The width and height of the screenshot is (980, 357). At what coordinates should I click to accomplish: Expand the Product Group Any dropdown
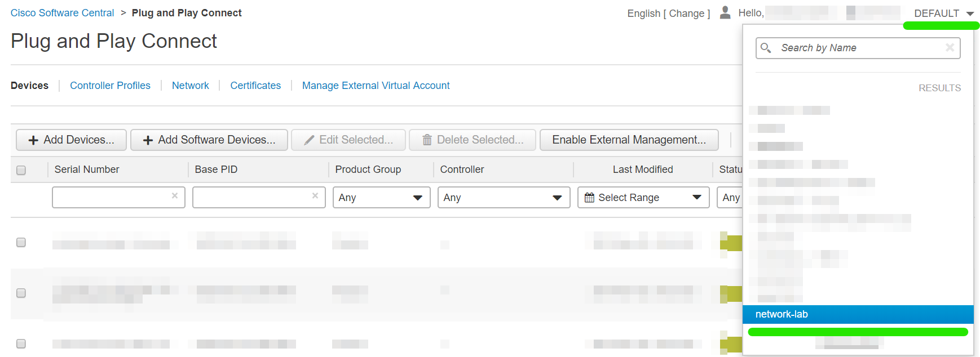click(382, 198)
